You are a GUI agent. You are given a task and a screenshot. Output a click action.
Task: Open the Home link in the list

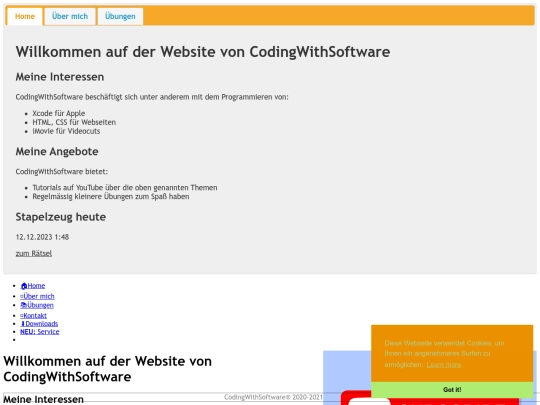click(33, 285)
